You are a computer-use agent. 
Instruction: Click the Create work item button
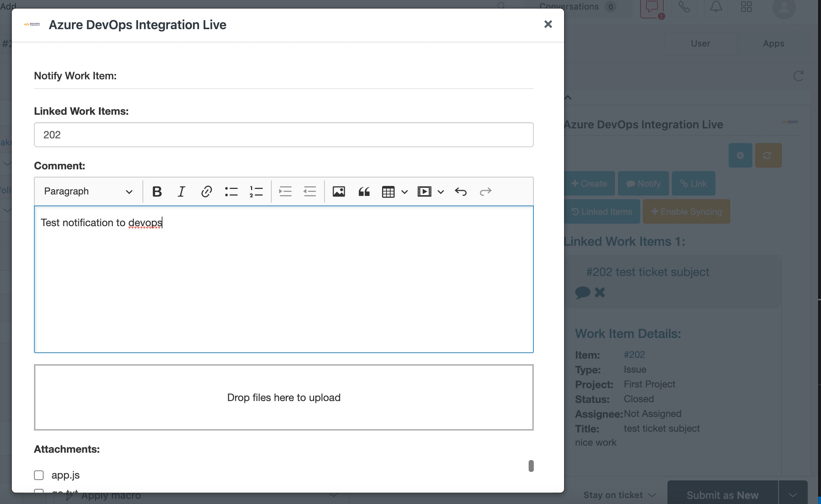(589, 183)
